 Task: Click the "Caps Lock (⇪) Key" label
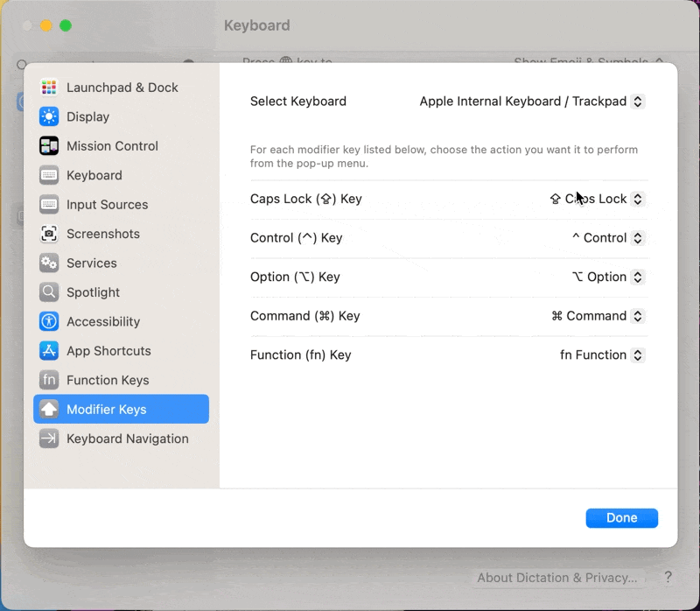click(305, 199)
